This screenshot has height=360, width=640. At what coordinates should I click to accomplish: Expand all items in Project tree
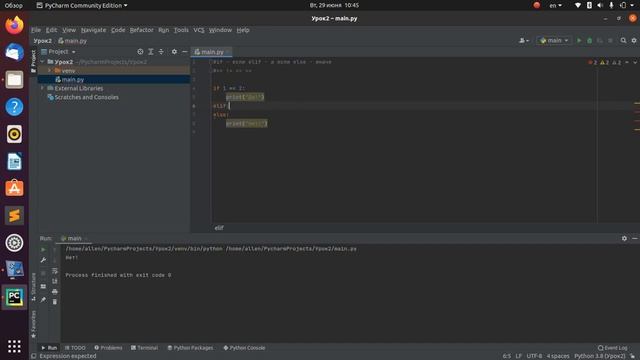point(151,51)
